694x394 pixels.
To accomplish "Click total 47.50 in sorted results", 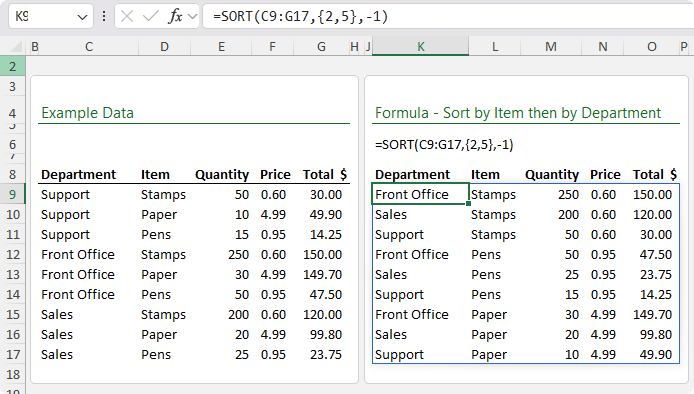I will (x=656, y=255).
